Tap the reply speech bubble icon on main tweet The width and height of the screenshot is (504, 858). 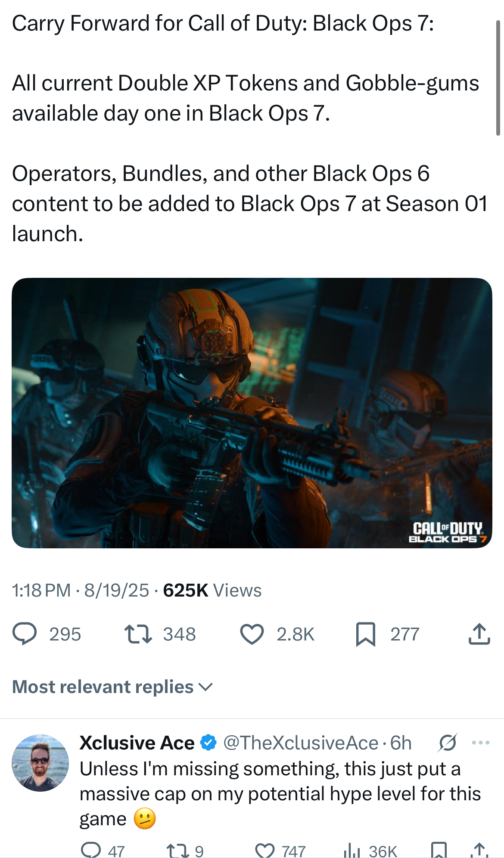[25, 634]
